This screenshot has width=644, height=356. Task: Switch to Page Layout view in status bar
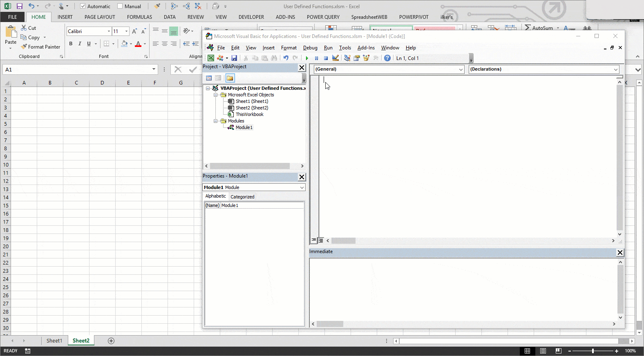pyautogui.click(x=543, y=351)
